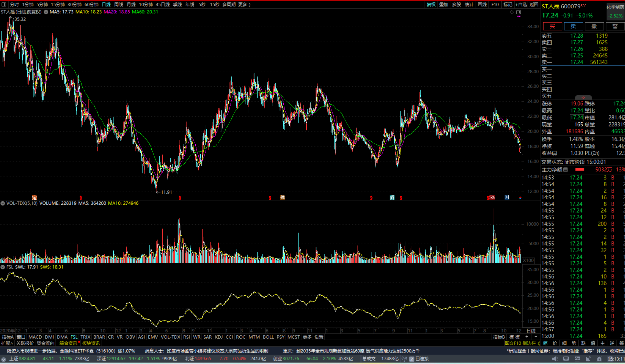Image resolution: width=625 pixels, height=364 pixels.
Task: Click the diamond marker icon above chart
Action: pos(512,12)
